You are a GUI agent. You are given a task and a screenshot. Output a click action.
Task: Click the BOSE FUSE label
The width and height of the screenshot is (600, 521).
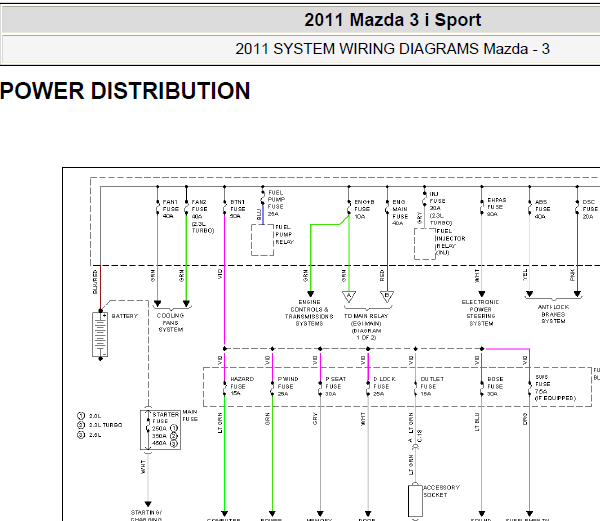coord(495,386)
